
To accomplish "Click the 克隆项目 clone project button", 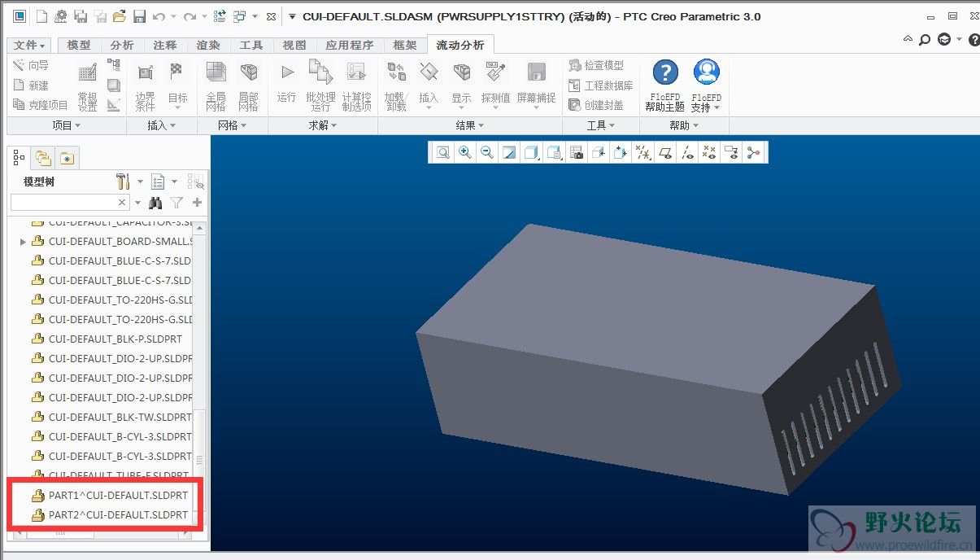I will 41,105.
